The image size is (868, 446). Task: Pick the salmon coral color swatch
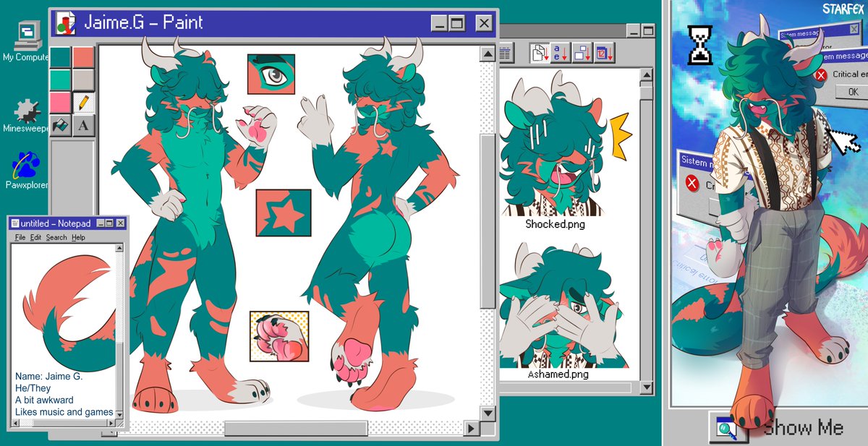[83, 57]
